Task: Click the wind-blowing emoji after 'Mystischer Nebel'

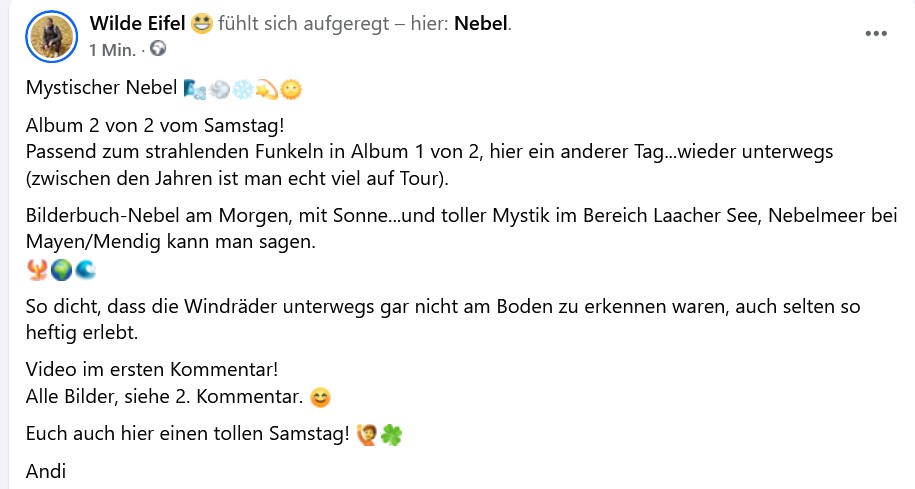Action: (x=195, y=90)
